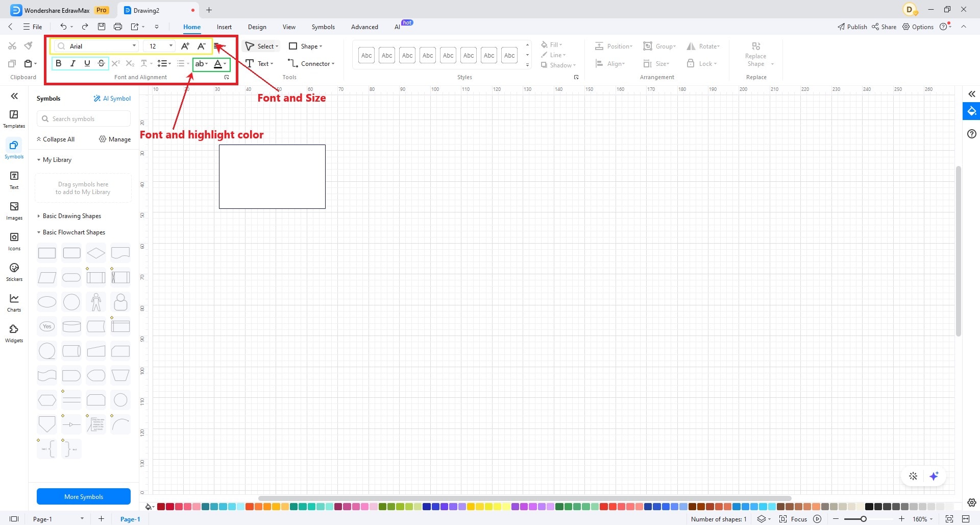Click the Print icon in quick toolbar
The image size is (980, 525).
coord(118,27)
